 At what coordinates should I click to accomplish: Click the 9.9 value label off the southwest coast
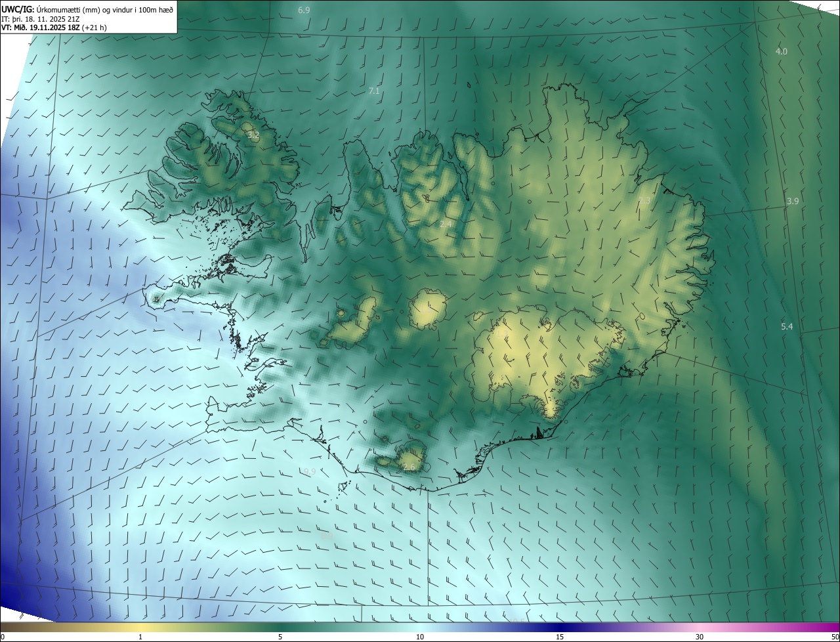[310, 471]
